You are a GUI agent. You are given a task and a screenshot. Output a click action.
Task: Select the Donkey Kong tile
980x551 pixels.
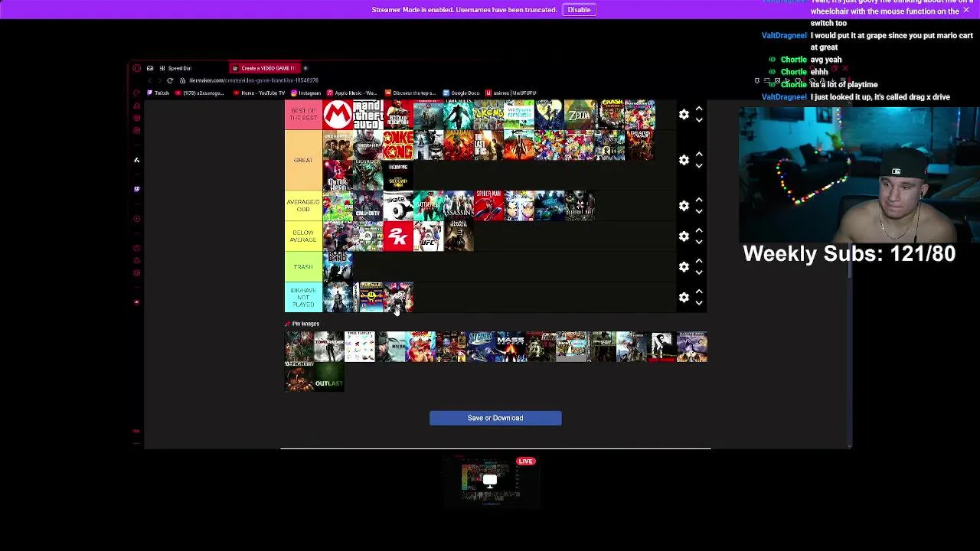(398, 145)
